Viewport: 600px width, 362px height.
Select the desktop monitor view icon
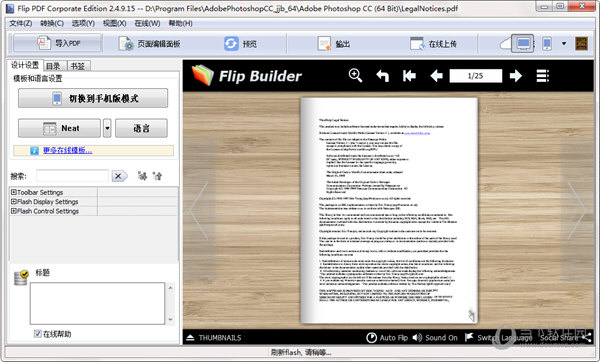(x=523, y=44)
